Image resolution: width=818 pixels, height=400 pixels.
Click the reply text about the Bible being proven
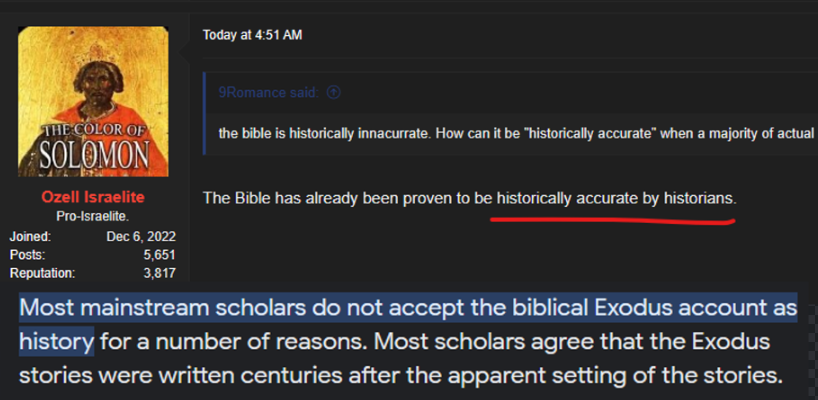point(470,198)
